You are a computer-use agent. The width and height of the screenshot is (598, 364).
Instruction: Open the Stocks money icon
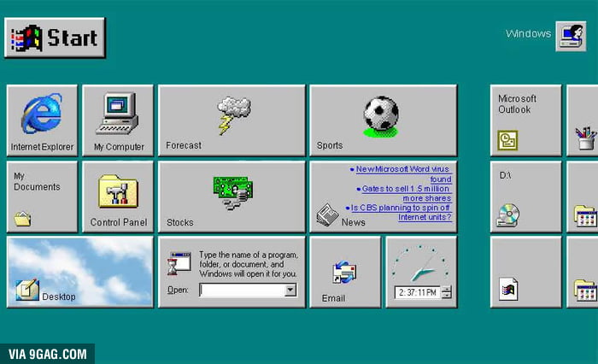coord(232,192)
